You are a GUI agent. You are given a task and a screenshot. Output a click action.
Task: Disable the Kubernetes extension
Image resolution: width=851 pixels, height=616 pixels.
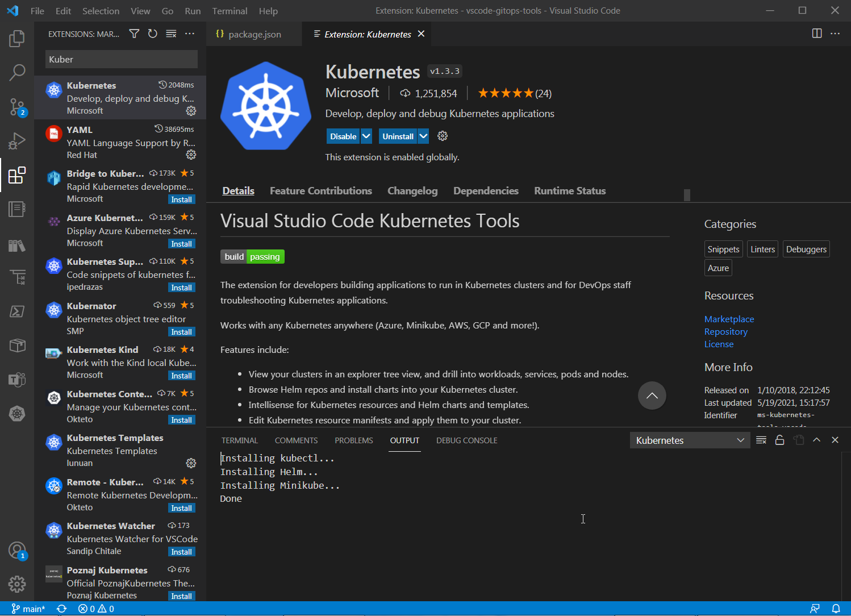(342, 136)
